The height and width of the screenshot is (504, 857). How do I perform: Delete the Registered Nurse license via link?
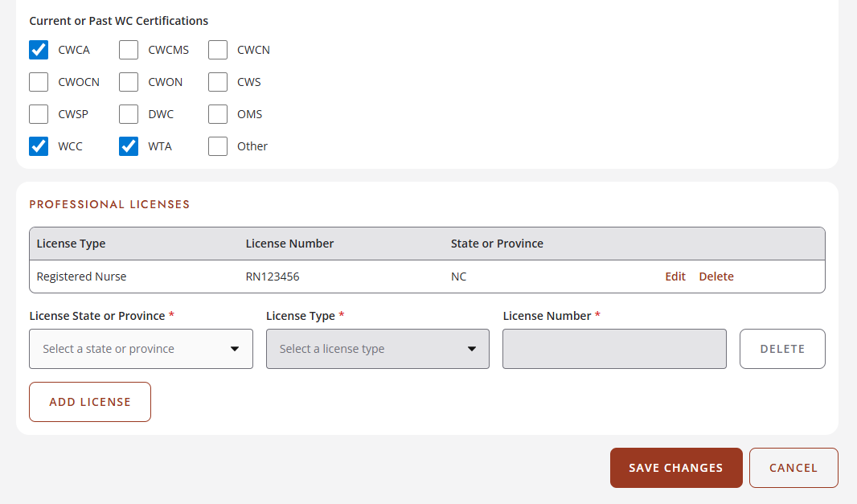click(x=716, y=277)
